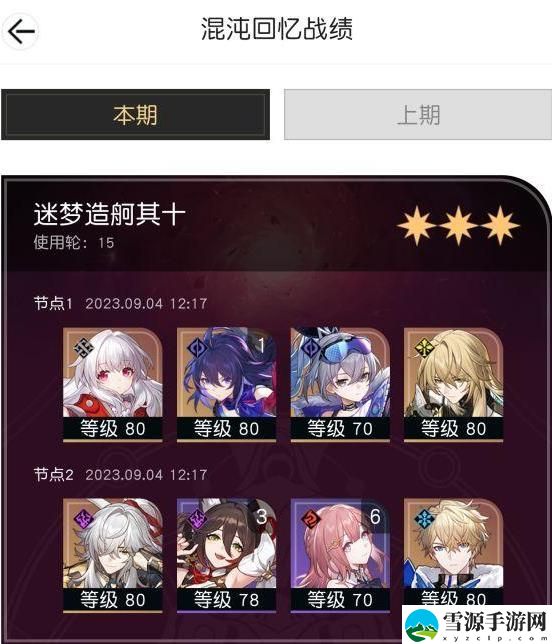Screen dimensions: 552x644
Task: Click the three-star rating for 迷梦造舸其十
Action: click(458, 225)
